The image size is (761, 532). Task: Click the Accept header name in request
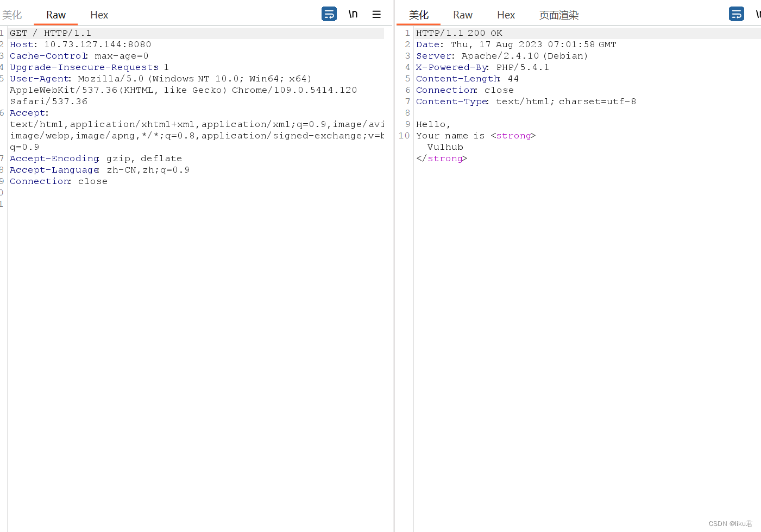click(28, 113)
